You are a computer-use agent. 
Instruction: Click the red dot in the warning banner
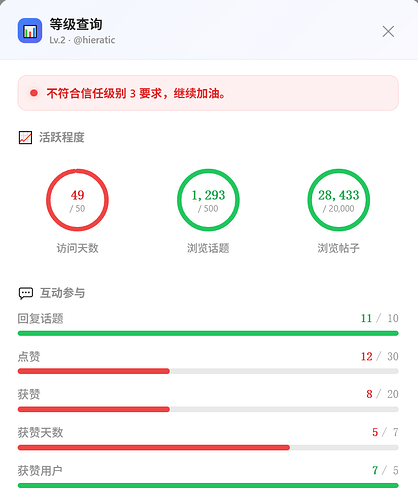[x=34, y=93]
